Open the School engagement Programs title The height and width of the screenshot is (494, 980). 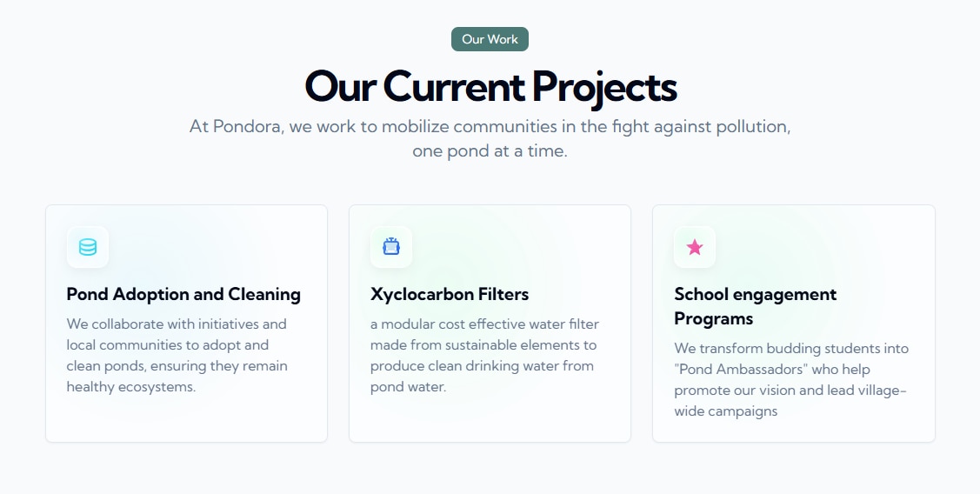coord(755,306)
